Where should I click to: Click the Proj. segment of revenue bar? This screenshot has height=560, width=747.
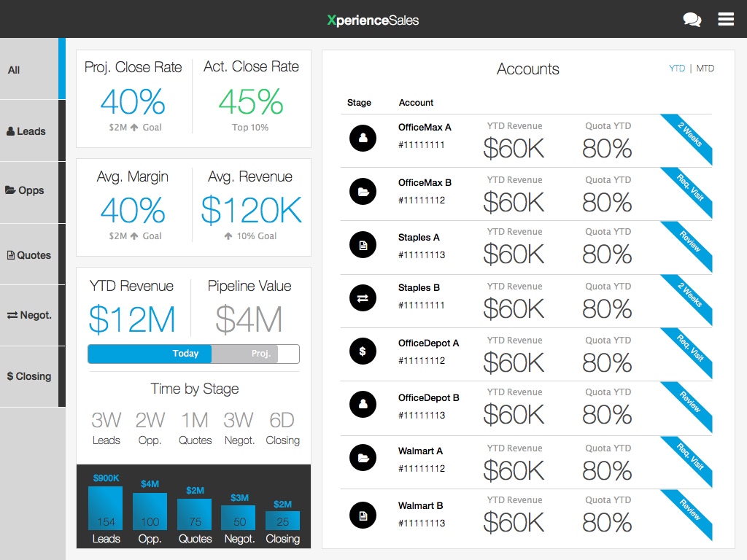pyautogui.click(x=245, y=354)
